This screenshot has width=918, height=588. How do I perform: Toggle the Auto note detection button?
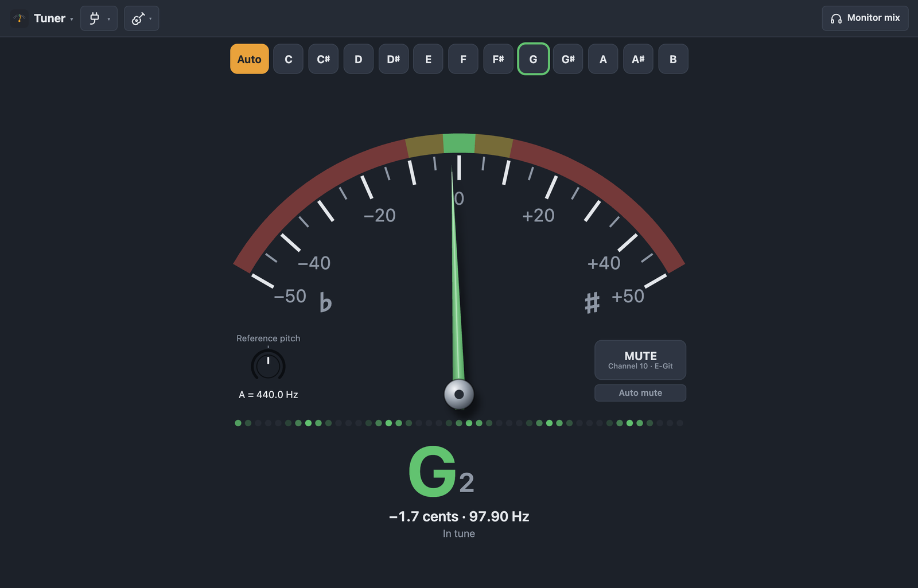[250, 59]
